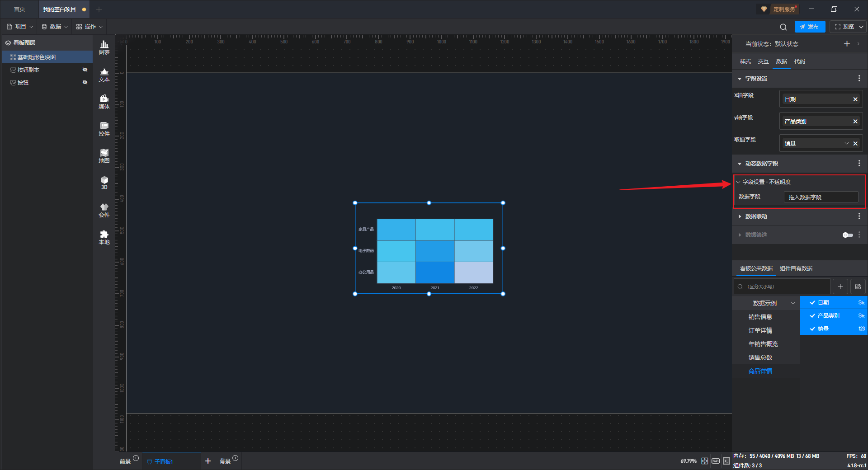This screenshot has height=470, width=868.
Task: Switch to the 交互 tab
Action: point(764,61)
